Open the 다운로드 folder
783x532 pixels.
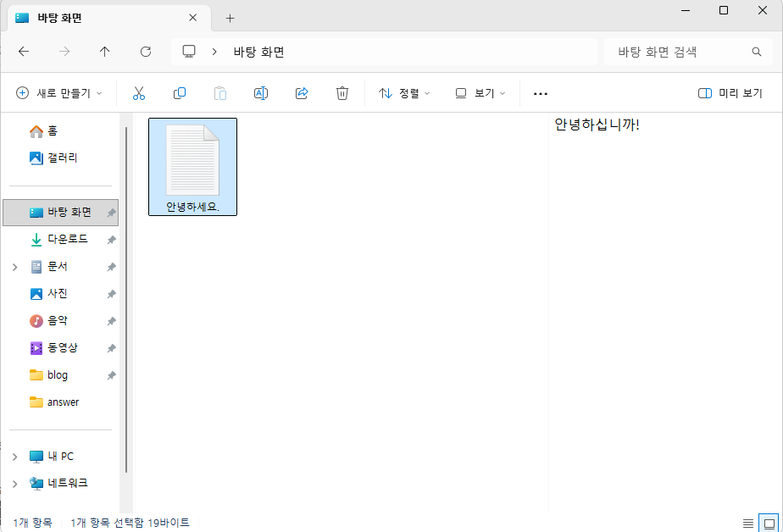[67, 239]
